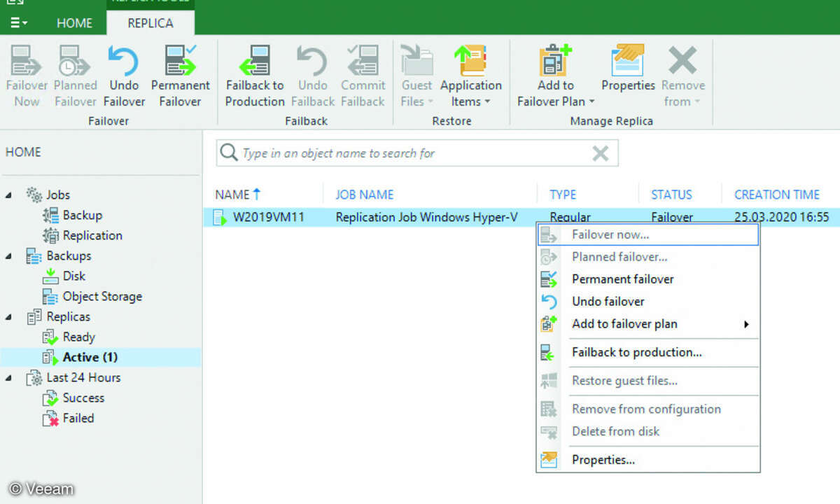Select the W2019VM11 replica row

click(x=522, y=217)
